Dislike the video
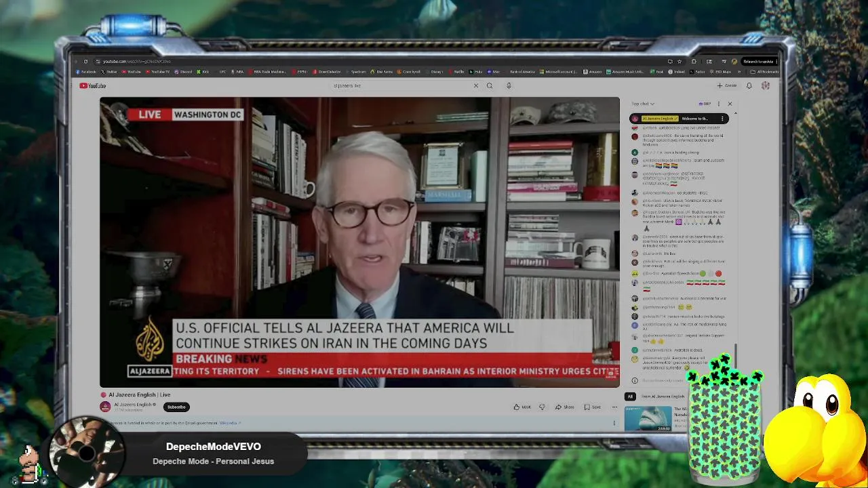The image size is (868, 488). pyautogui.click(x=542, y=407)
